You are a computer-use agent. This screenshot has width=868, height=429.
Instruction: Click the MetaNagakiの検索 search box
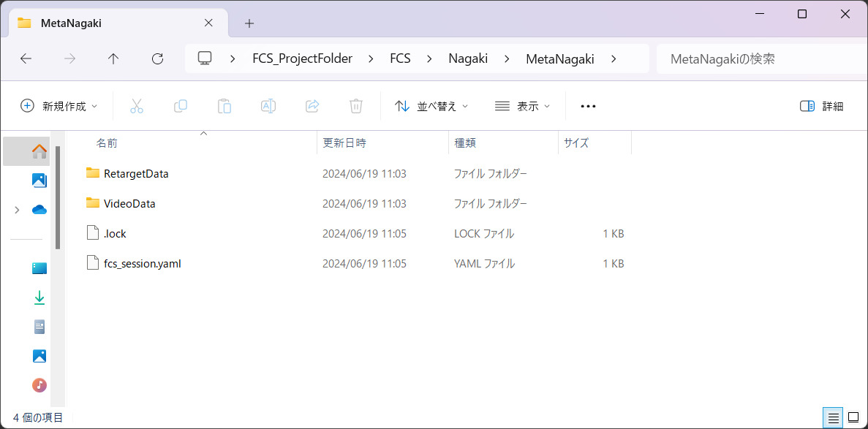pos(761,58)
